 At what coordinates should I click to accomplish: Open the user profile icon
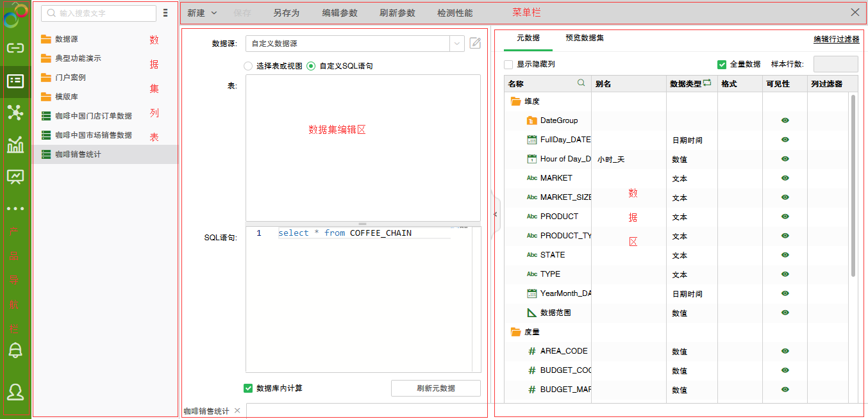click(x=15, y=391)
